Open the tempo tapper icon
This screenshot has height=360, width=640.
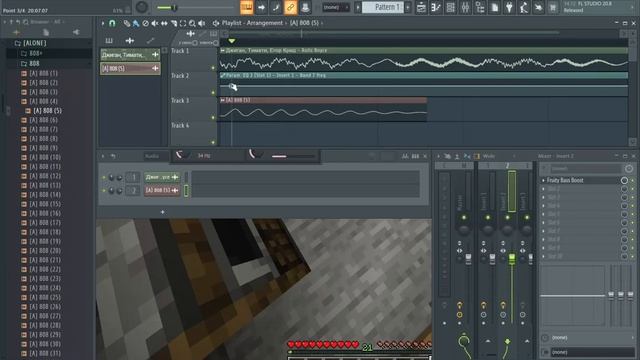tap(524, 7)
